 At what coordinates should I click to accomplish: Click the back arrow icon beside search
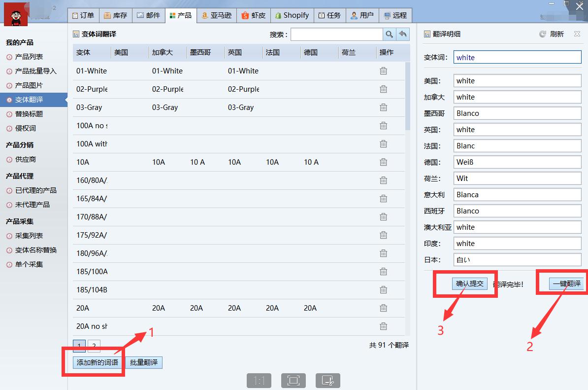click(x=403, y=34)
